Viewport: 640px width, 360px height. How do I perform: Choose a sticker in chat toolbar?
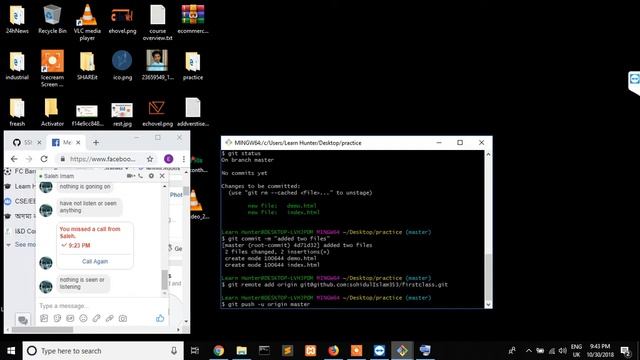[57, 318]
